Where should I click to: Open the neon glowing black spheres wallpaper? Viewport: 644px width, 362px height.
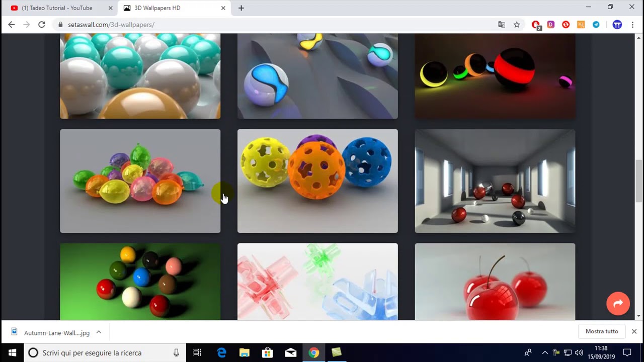pyautogui.click(x=495, y=76)
